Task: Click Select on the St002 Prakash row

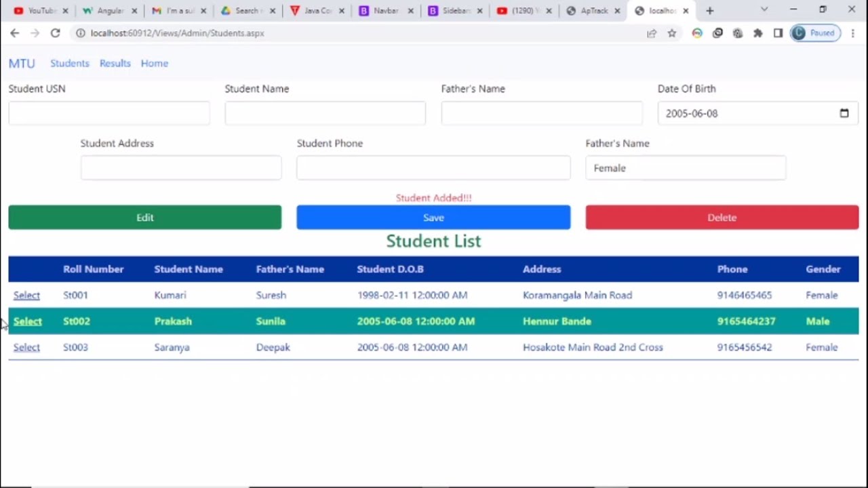Action: pyautogui.click(x=27, y=321)
